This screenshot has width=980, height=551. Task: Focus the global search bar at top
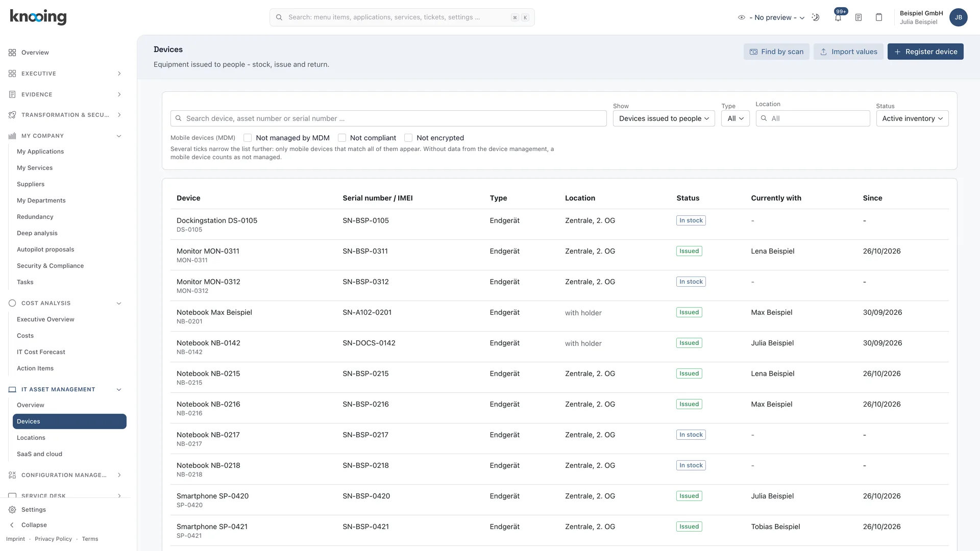(402, 17)
